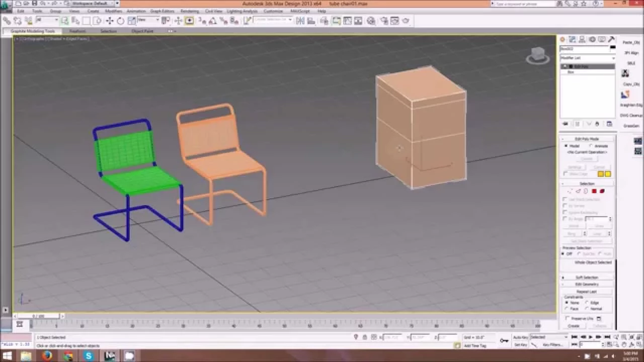644x362 pixels.
Task: Open the Modifier List dropdown
Action: pyautogui.click(x=588, y=58)
